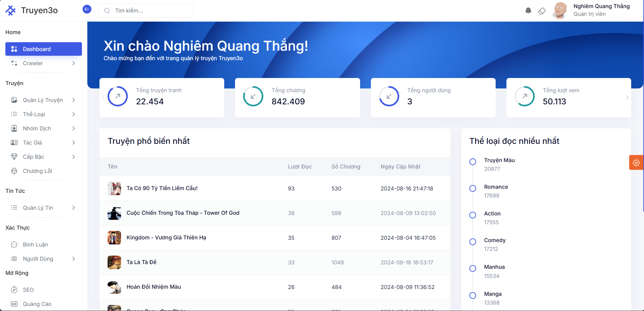
Task: Click the Truyen3o logo icon
Action: click(x=10, y=10)
